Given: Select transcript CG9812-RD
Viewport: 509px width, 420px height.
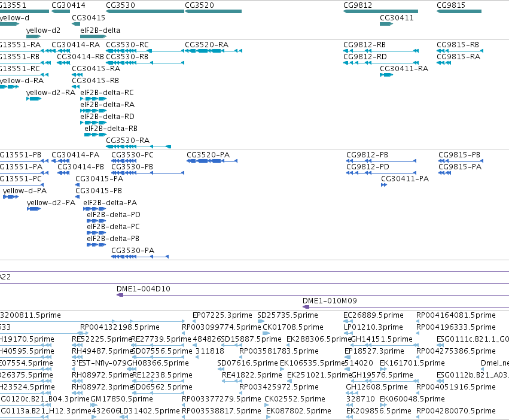Looking at the screenshot, I should (365, 57).
